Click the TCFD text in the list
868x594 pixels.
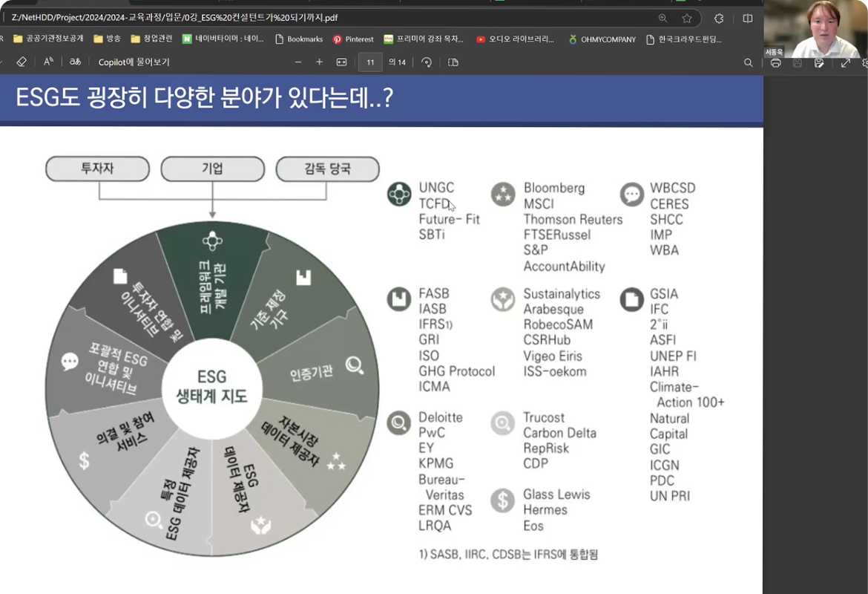pyautogui.click(x=434, y=204)
